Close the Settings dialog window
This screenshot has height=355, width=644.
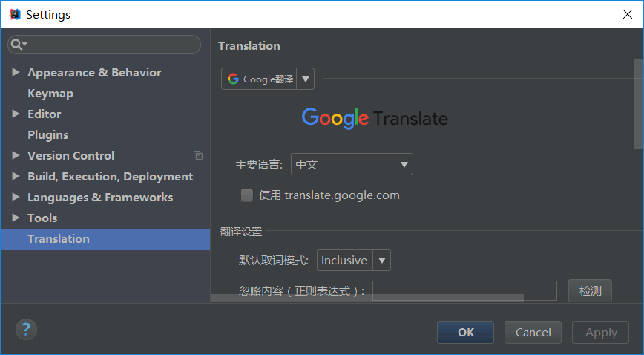point(627,14)
